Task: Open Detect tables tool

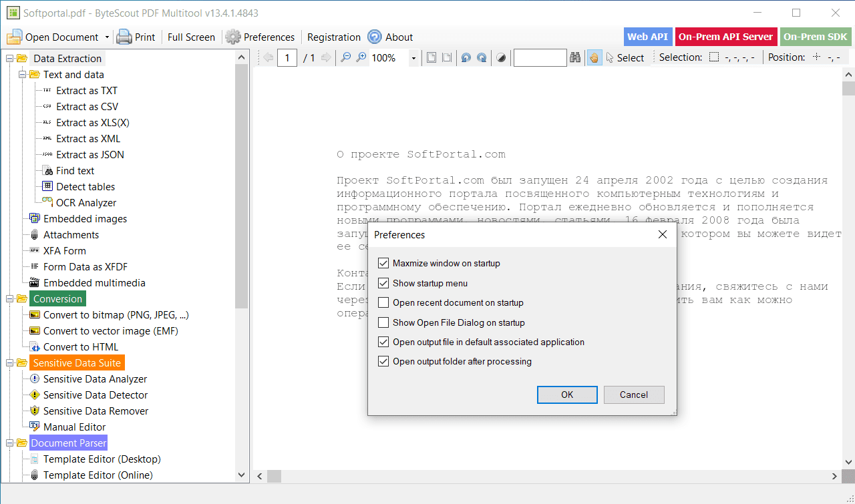Action: pyautogui.click(x=85, y=187)
